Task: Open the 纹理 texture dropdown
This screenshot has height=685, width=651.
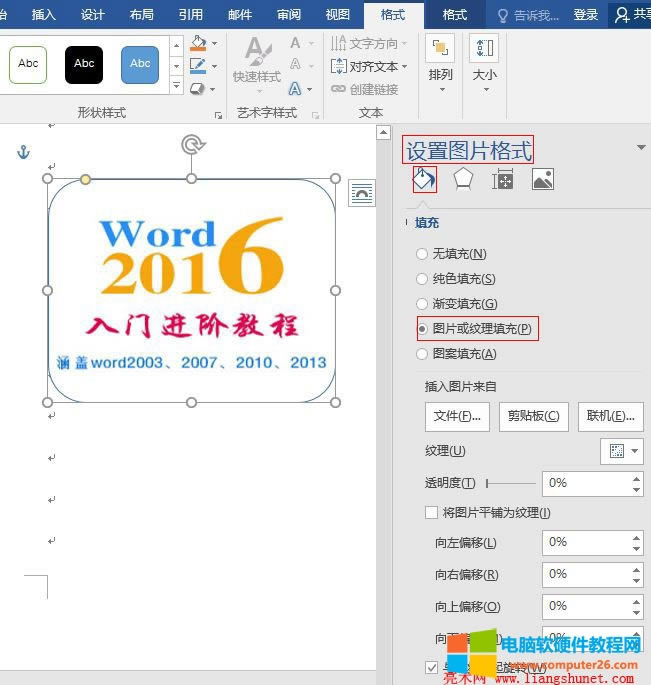Action: (x=620, y=451)
